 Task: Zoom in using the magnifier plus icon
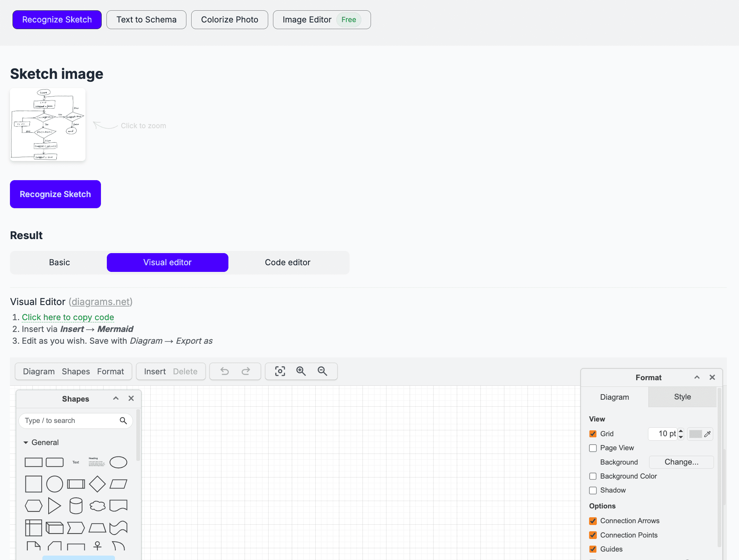click(301, 371)
